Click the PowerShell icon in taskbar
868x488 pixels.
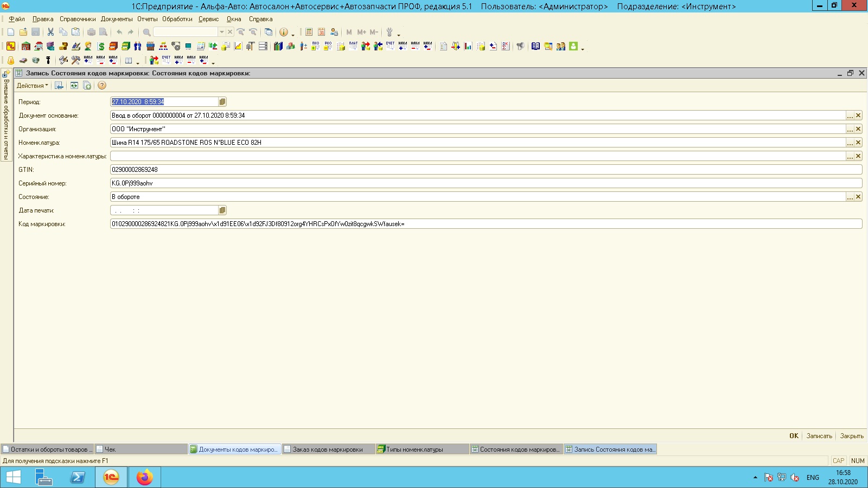pos(78,477)
